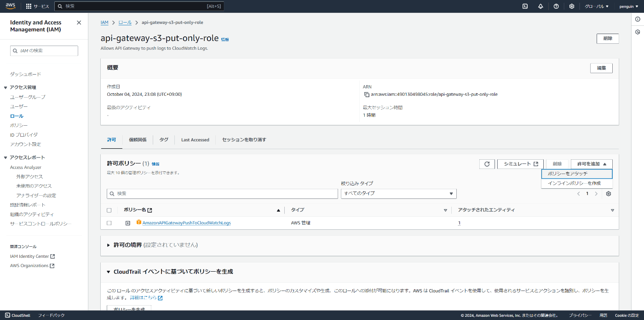Toggle the 許可を追加 dropdown button
Screen dimensions: 644x320
pos(592,164)
